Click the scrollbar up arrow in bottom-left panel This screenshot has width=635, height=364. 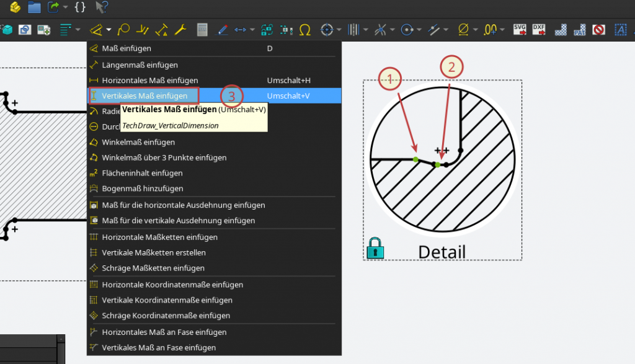[x=61, y=339]
